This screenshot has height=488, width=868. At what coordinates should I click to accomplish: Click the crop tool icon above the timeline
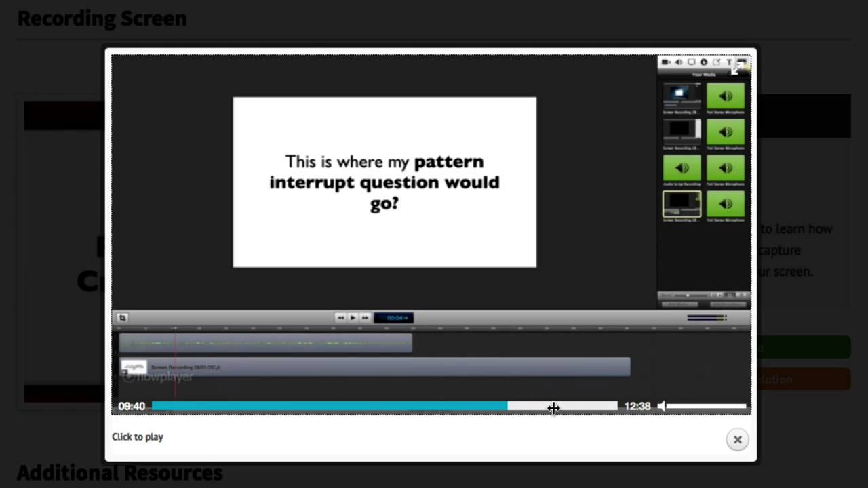click(122, 317)
